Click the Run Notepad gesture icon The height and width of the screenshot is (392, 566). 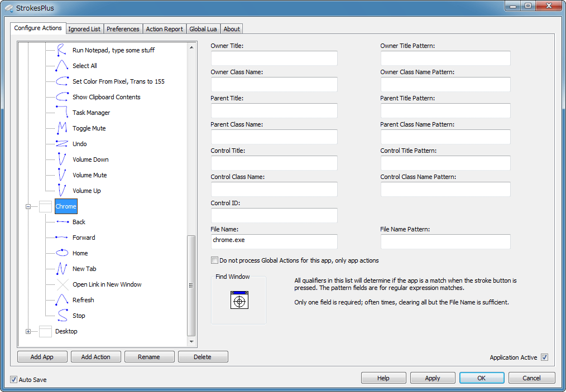[62, 50]
